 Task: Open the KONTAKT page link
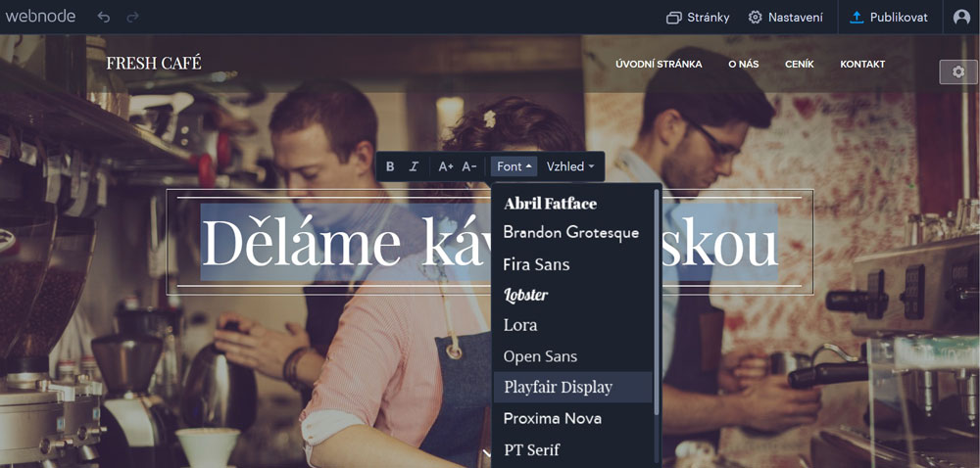pos(862,65)
